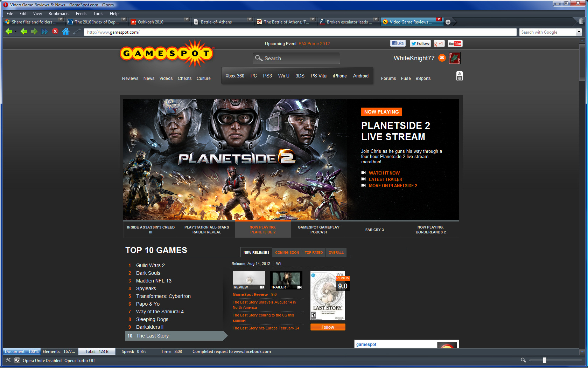
Task: Click the GameSpot Search input box
Action: pyautogui.click(x=296, y=58)
